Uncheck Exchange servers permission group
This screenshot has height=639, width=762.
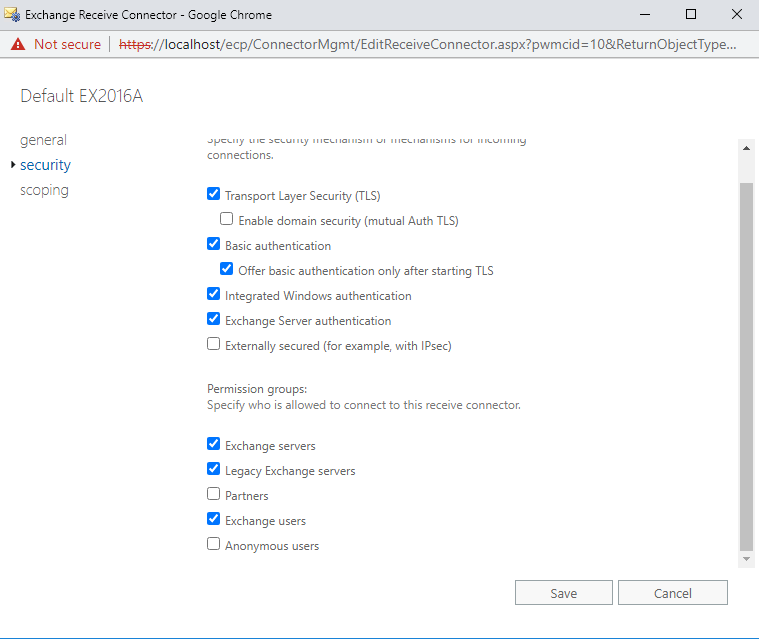point(213,444)
